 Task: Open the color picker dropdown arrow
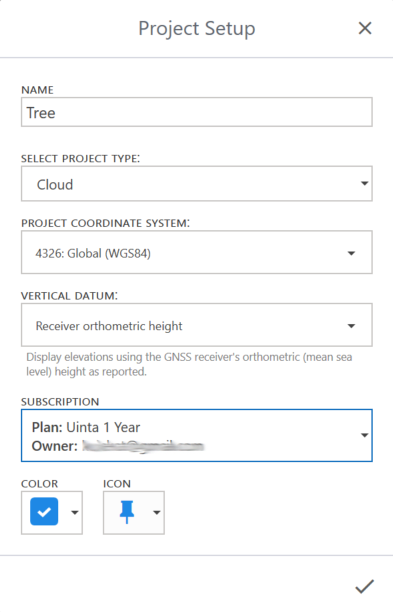pyautogui.click(x=75, y=512)
